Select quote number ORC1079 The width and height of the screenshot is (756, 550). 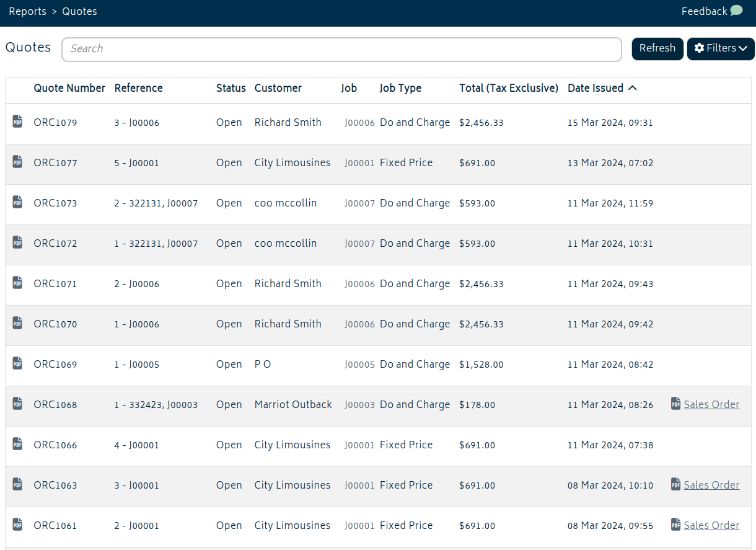point(55,123)
